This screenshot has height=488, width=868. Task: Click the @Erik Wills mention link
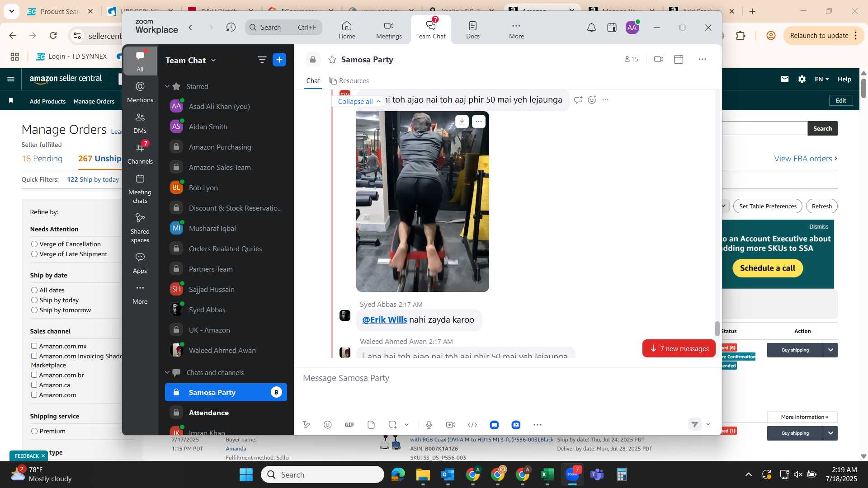click(x=384, y=319)
